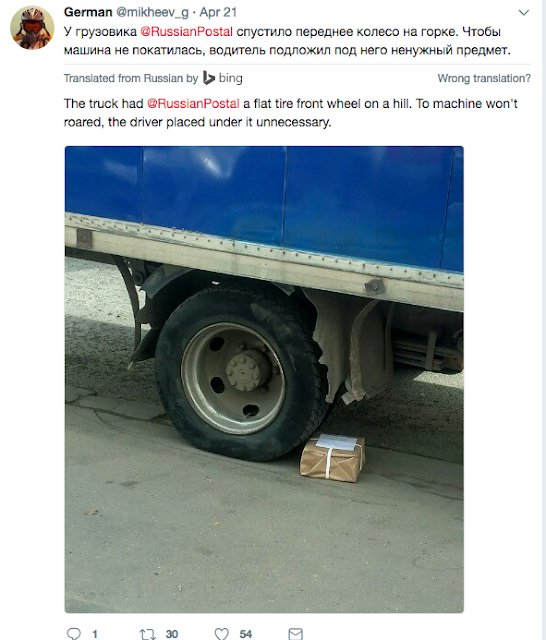Expand the tweet options chevron menu
This screenshot has height=640, width=546.
tap(524, 12)
